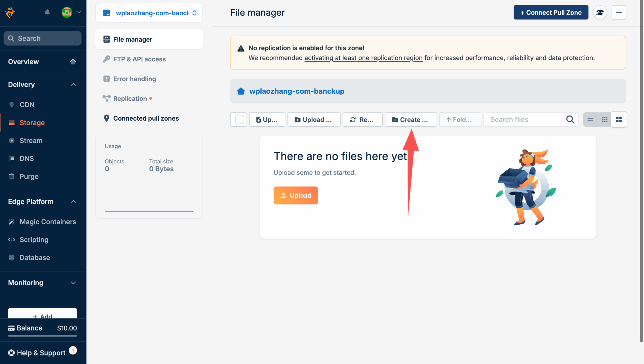The image size is (644, 364).
Task: Click home icon in folder breadcrumb
Action: 241,91
